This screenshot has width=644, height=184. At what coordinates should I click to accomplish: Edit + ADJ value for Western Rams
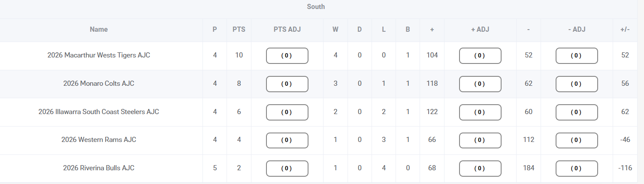pos(480,140)
